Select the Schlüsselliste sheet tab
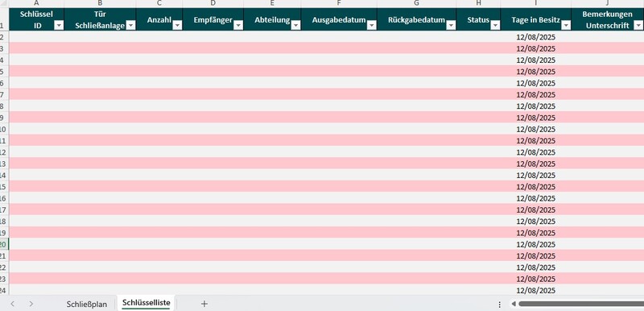 pos(147,303)
